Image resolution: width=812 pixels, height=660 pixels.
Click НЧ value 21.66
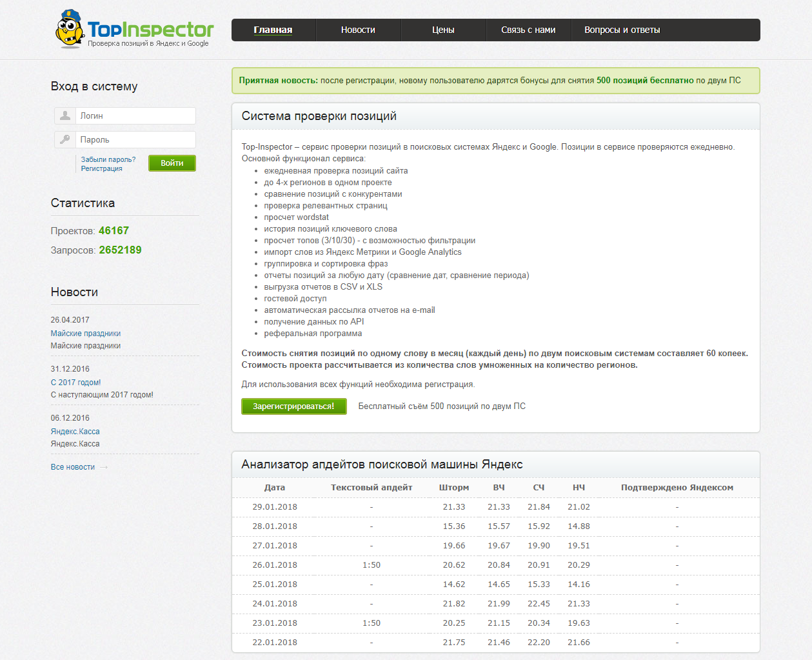click(x=579, y=643)
